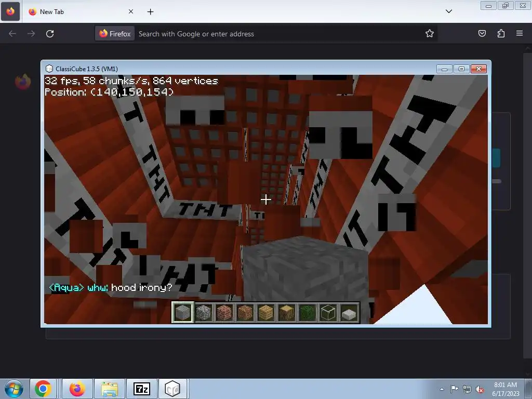Open the Firefox extensions menu
The width and height of the screenshot is (532, 399).
[501, 33]
